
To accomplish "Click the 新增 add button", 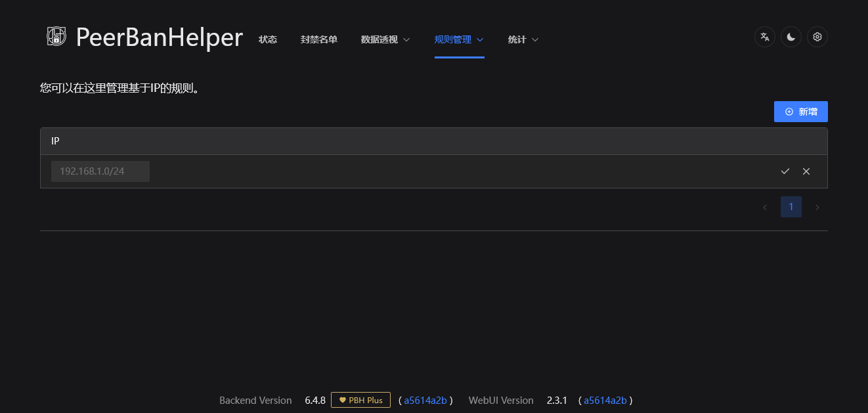I will tap(801, 112).
